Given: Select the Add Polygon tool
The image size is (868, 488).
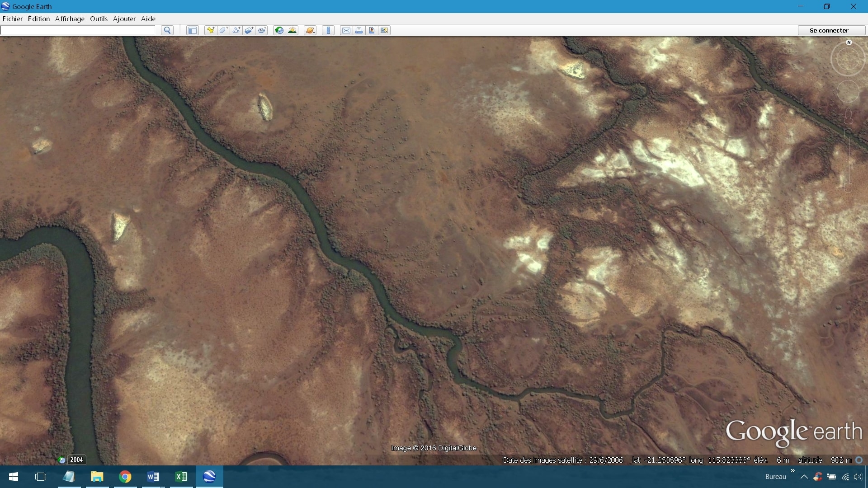Looking at the screenshot, I should tap(223, 30).
